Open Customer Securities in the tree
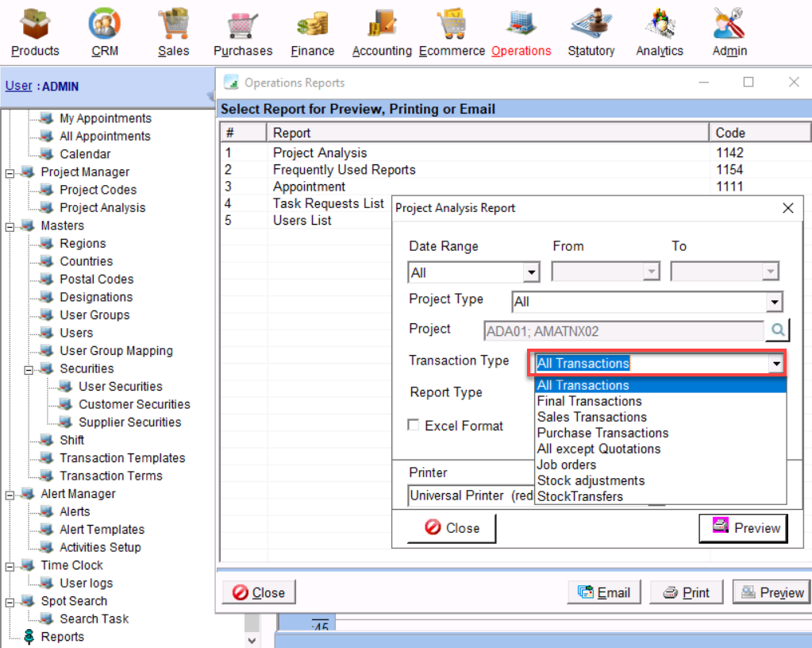 133,404
